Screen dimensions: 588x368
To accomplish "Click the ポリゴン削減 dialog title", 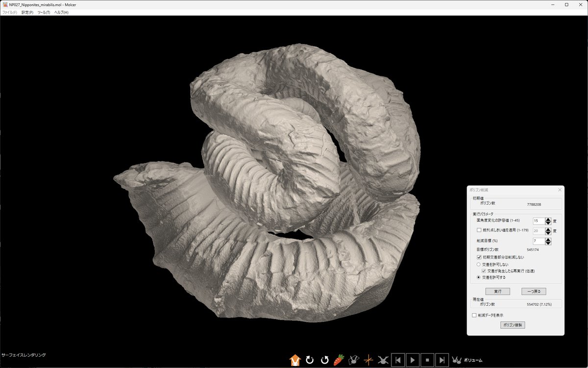I will (x=479, y=189).
